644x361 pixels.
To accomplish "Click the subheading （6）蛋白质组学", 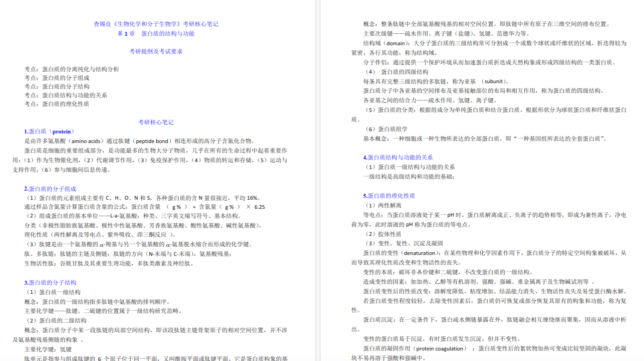I will pos(385,129).
